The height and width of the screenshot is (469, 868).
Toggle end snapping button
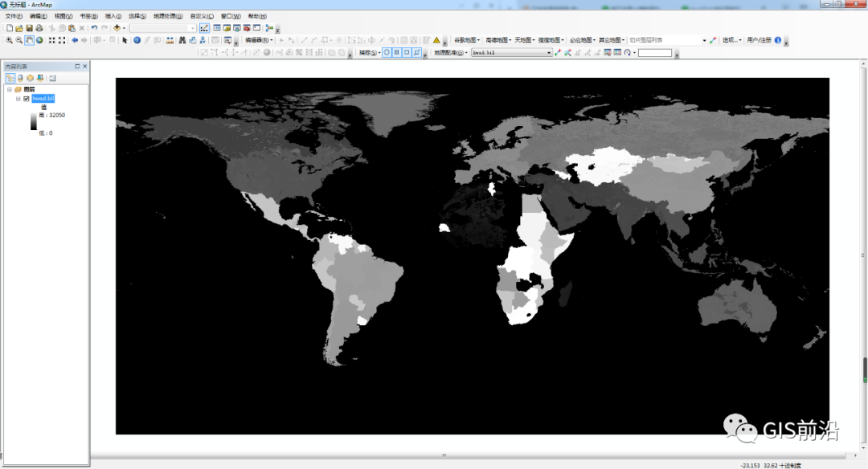click(397, 52)
